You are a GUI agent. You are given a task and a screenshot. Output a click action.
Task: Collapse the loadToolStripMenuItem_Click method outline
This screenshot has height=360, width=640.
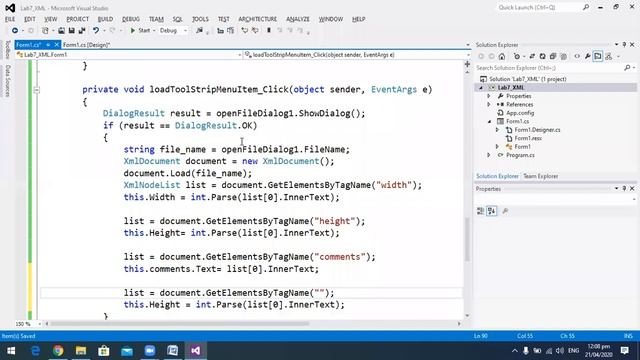point(37,90)
